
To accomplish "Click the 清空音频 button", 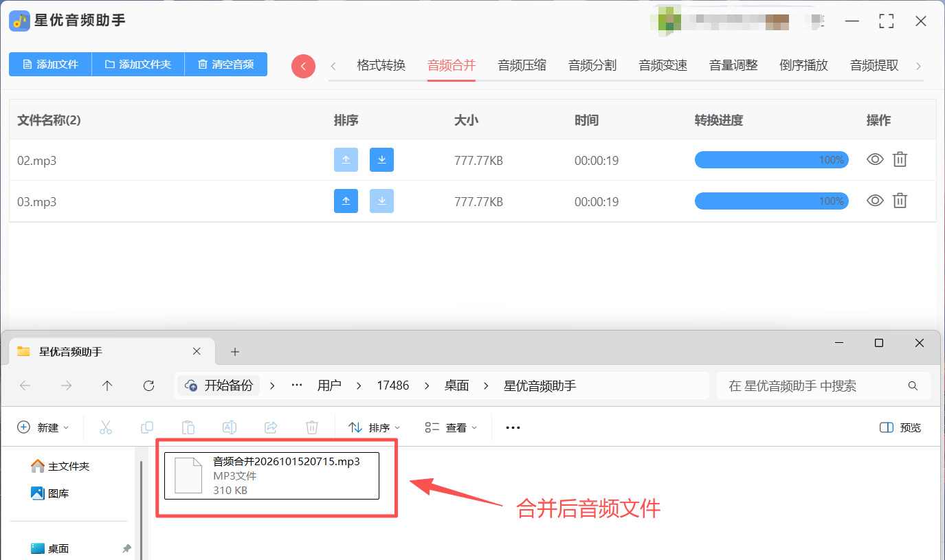I will tap(226, 65).
